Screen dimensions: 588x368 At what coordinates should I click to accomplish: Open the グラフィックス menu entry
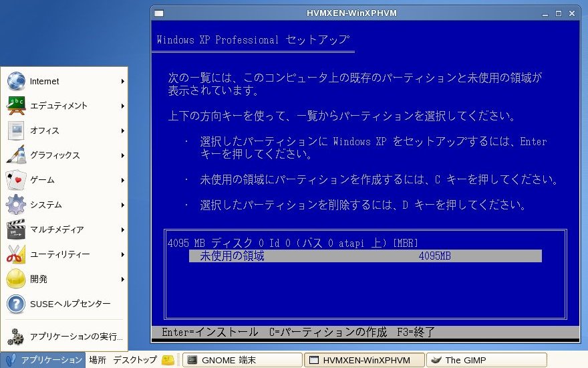(64, 155)
